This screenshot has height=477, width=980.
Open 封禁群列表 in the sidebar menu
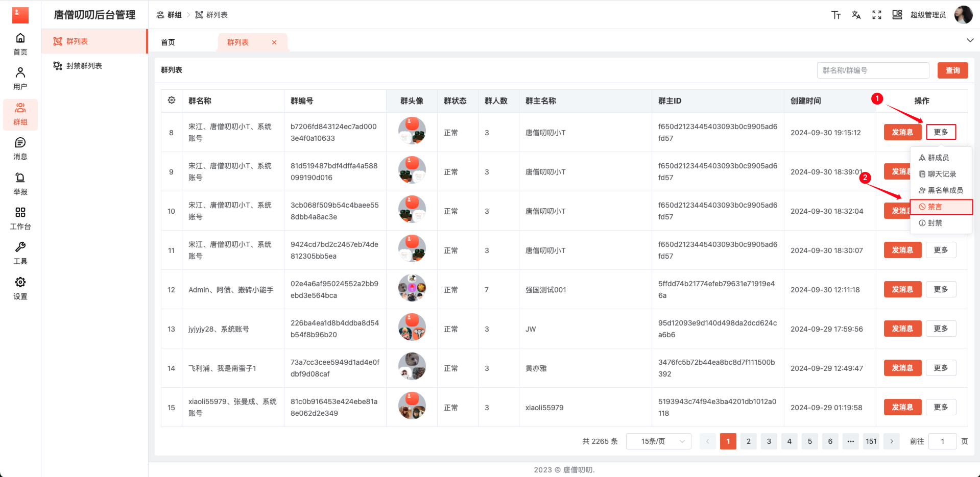coord(83,66)
